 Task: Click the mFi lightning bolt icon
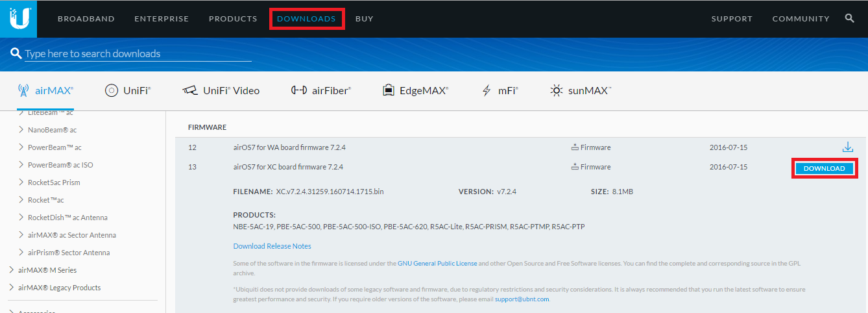pyautogui.click(x=487, y=90)
